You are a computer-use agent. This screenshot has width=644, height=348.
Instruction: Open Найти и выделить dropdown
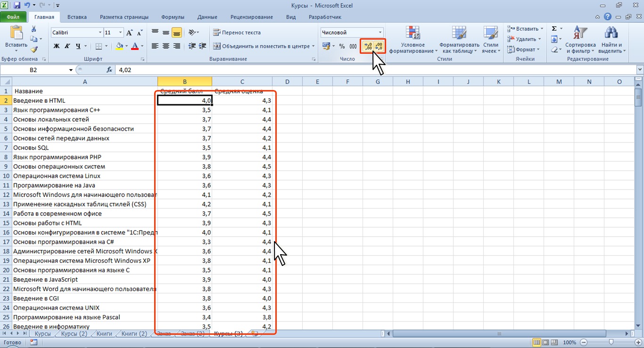click(611, 40)
